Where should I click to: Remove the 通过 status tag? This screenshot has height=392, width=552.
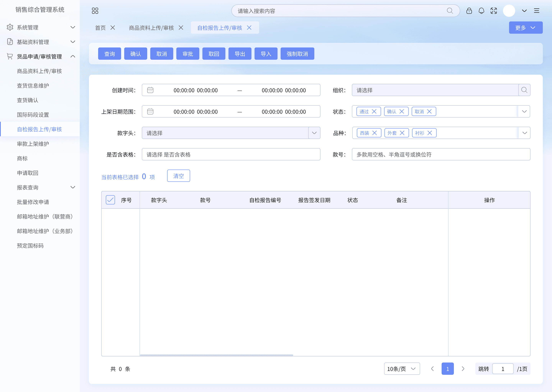[x=374, y=112]
